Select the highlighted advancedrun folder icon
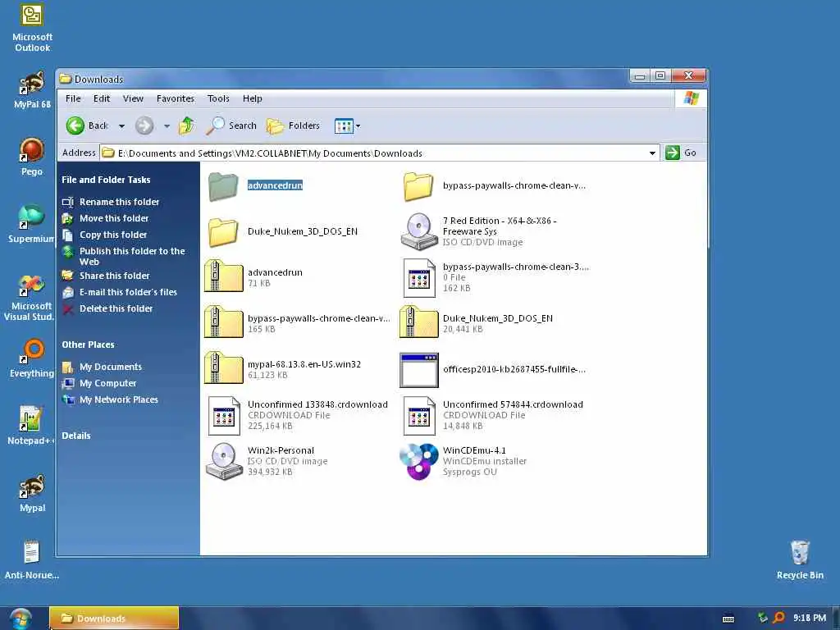 (223, 186)
